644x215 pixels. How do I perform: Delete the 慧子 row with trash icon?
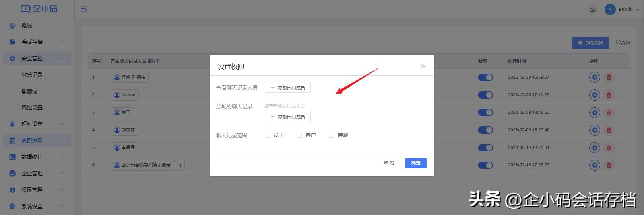tap(609, 112)
